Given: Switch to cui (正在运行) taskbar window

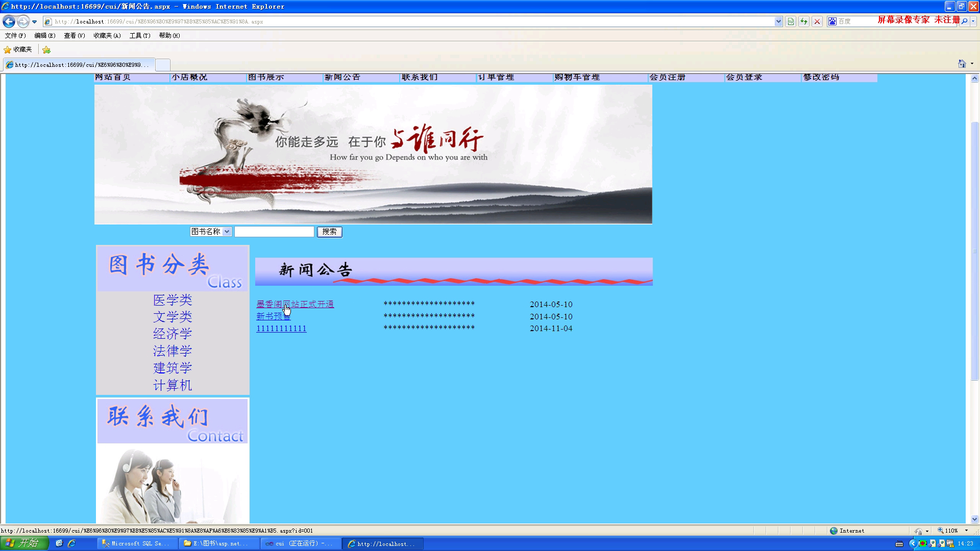Looking at the screenshot, I should pyautogui.click(x=300, y=544).
